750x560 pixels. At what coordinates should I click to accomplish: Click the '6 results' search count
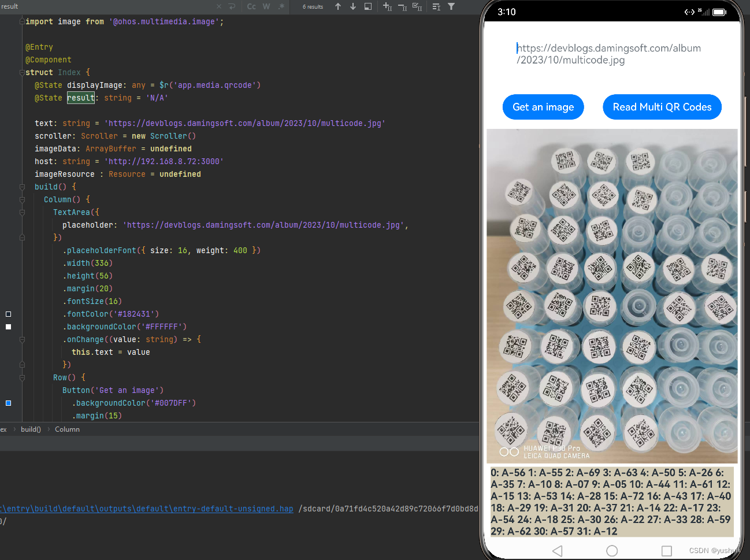pos(313,7)
